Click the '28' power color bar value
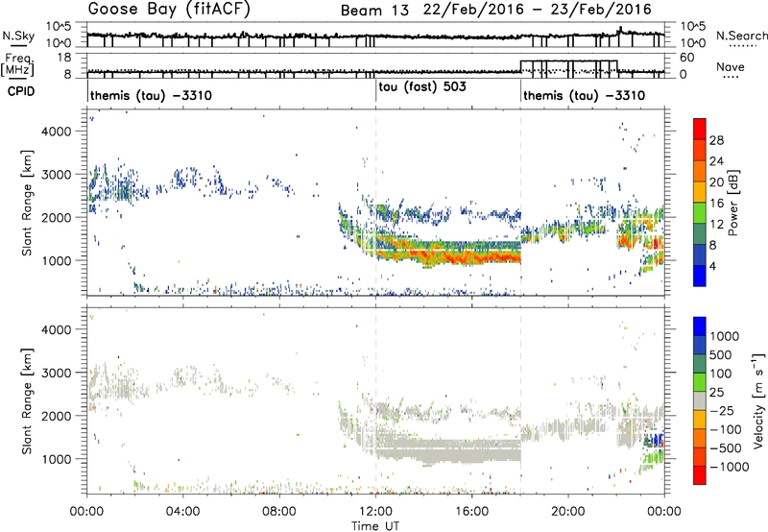 [x=716, y=140]
